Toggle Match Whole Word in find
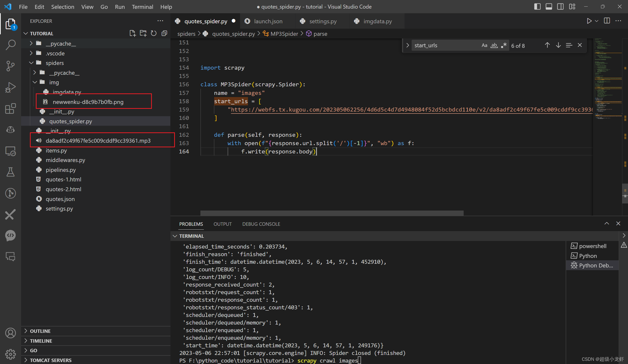This screenshot has width=628, height=364. click(x=494, y=45)
